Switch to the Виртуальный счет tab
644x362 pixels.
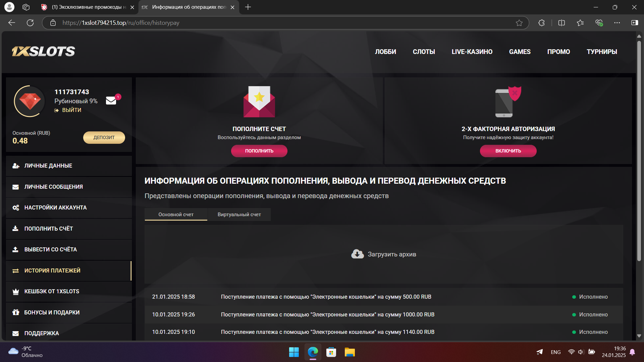tap(239, 214)
